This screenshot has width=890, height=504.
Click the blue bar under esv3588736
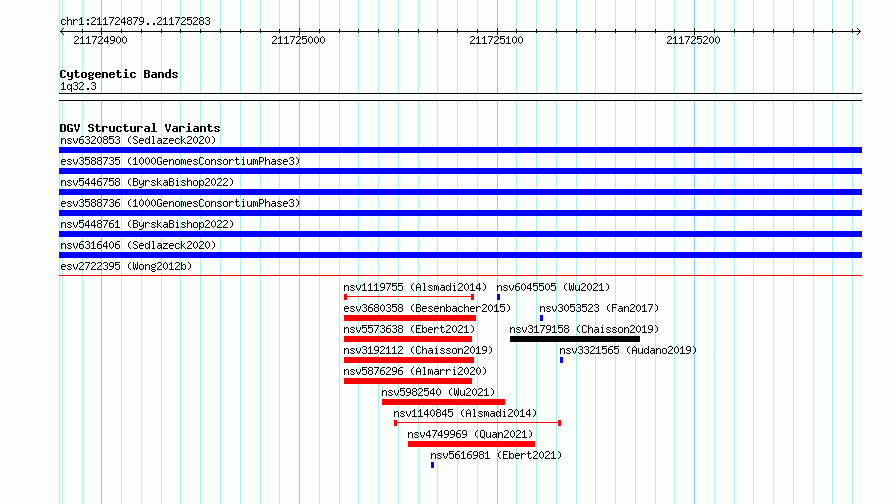click(460, 213)
